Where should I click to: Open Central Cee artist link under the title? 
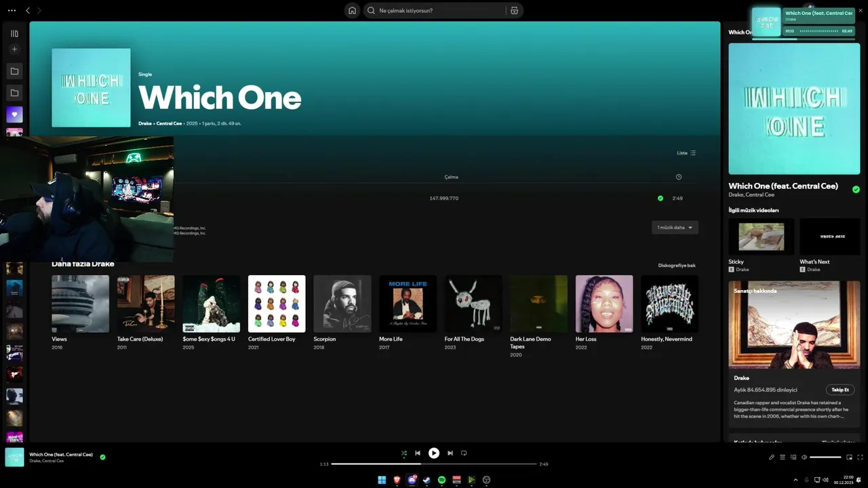coord(169,123)
